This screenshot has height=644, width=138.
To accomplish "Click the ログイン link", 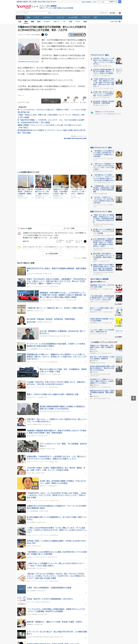I will (x=42, y=8).
